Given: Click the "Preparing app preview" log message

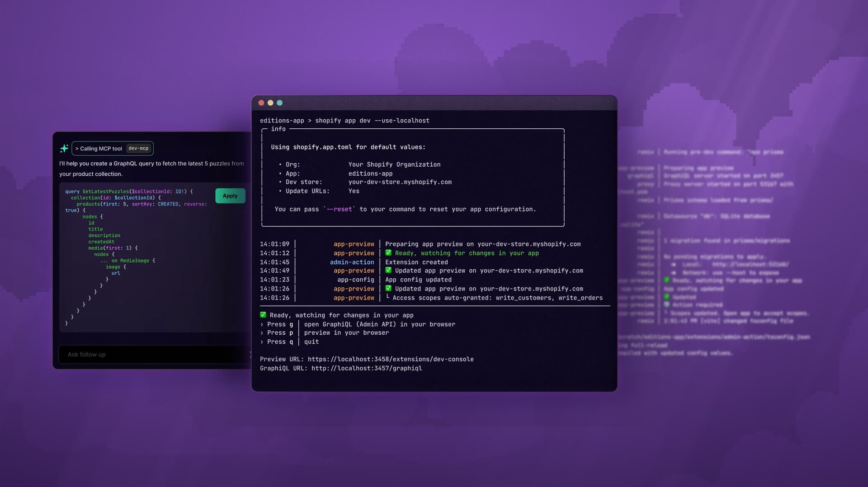Looking at the screenshot, I should tap(483, 244).
